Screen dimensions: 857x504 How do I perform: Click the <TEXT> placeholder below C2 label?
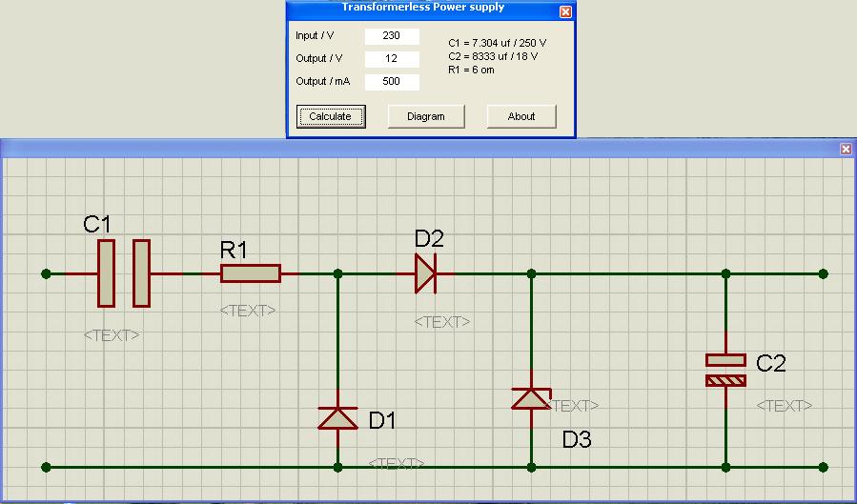[x=785, y=406]
